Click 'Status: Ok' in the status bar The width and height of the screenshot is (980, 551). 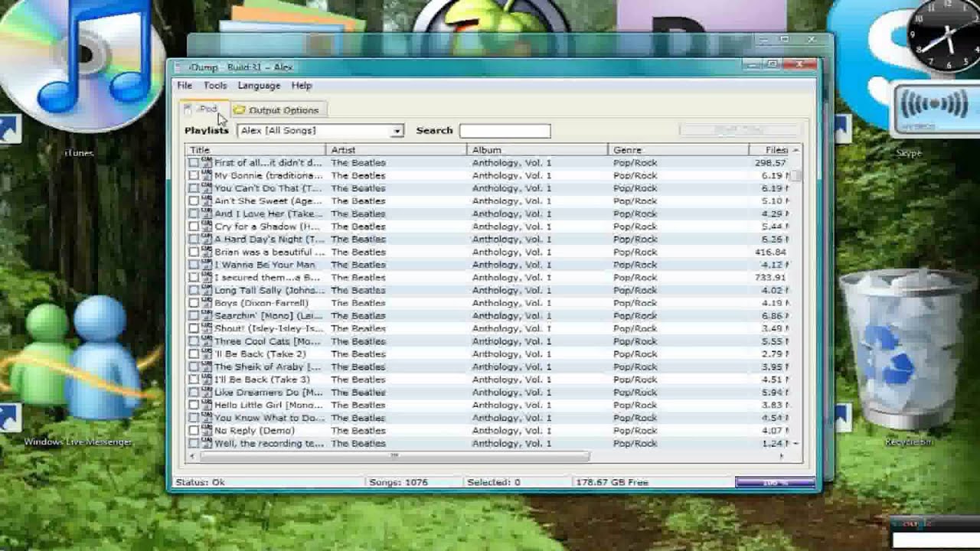(200, 482)
